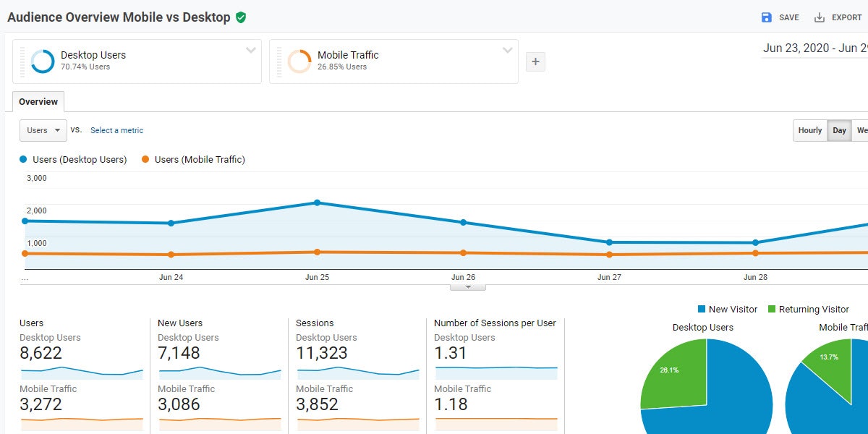868x434 pixels.
Task: Click the Save report icon
Action: tap(767, 17)
